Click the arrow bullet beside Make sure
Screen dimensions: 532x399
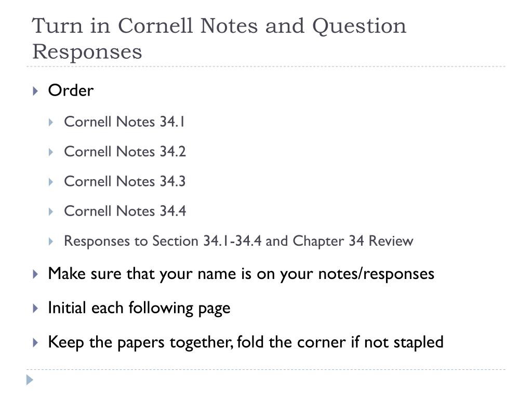pyautogui.click(x=35, y=274)
